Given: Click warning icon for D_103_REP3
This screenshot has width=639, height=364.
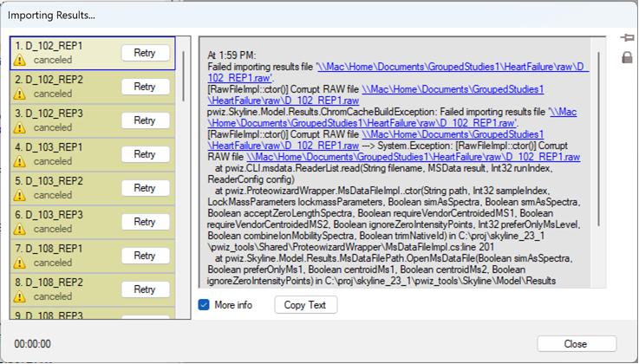Looking at the screenshot, I should point(19,230).
